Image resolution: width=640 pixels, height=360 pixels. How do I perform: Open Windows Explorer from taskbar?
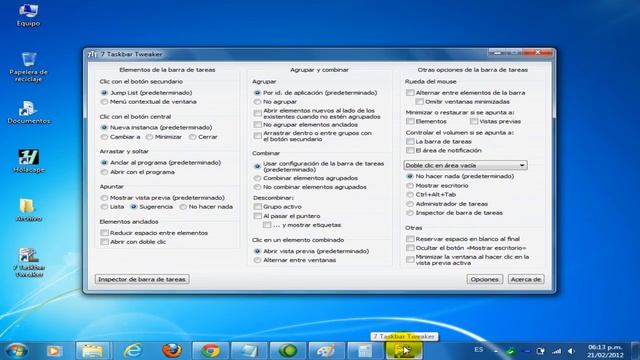pyautogui.click(x=93, y=351)
